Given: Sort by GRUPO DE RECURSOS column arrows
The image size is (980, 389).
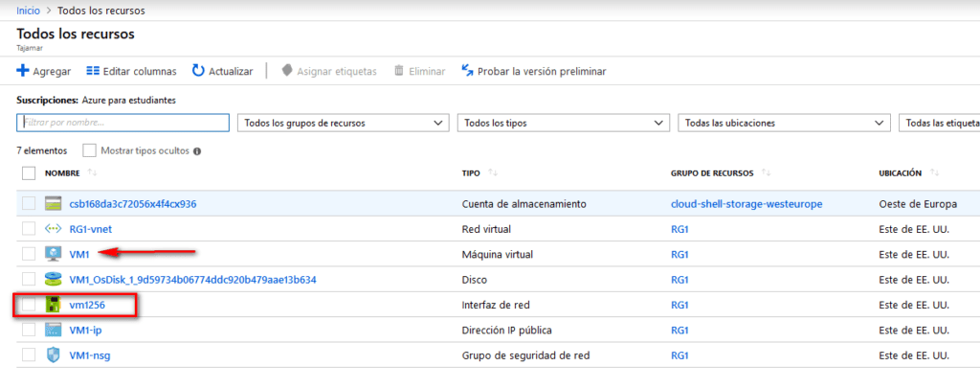Looking at the screenshot, I should [767, 172].
